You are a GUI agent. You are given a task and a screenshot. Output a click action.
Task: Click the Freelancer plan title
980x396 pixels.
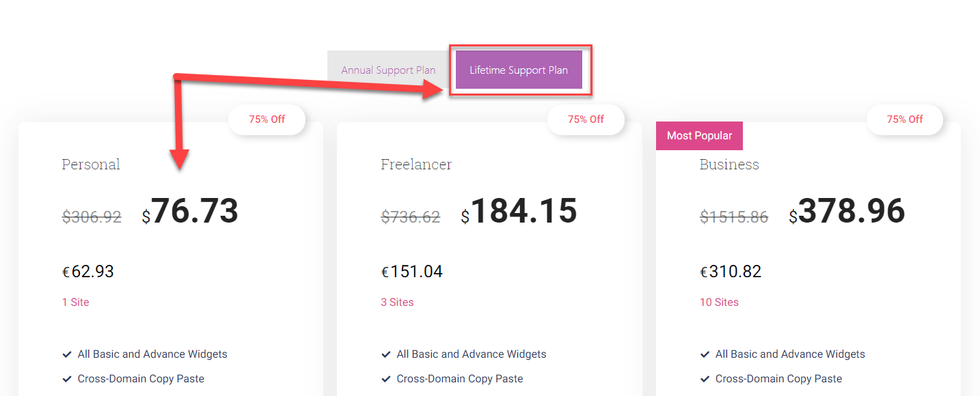(x=416, y=165)
